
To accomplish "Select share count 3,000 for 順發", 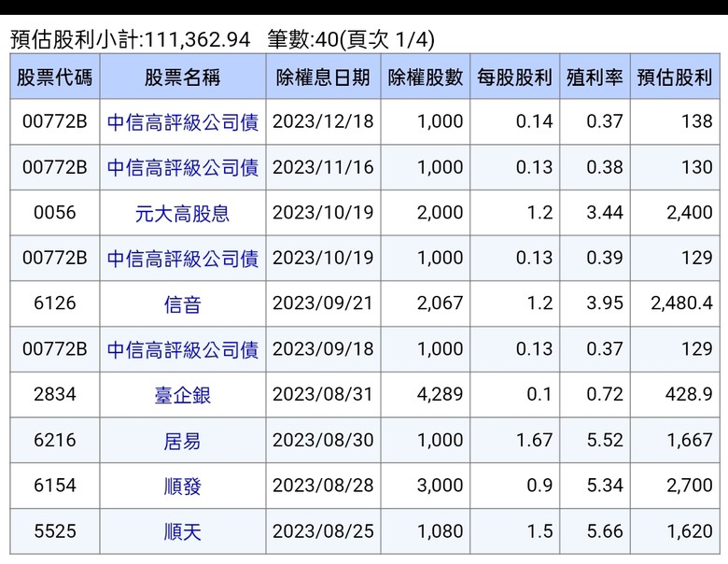I will pos(441,486).
